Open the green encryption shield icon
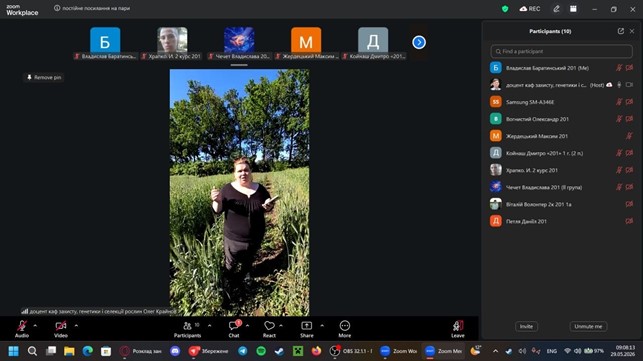The width and height of the screenshot is (643, 361). point(505,9)
